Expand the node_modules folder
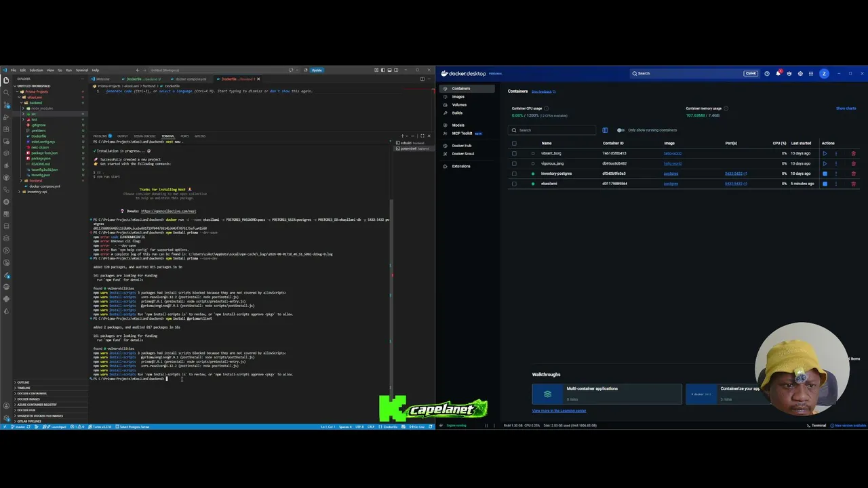The height and width of the screenshot is (488, 868). point(41,108)
